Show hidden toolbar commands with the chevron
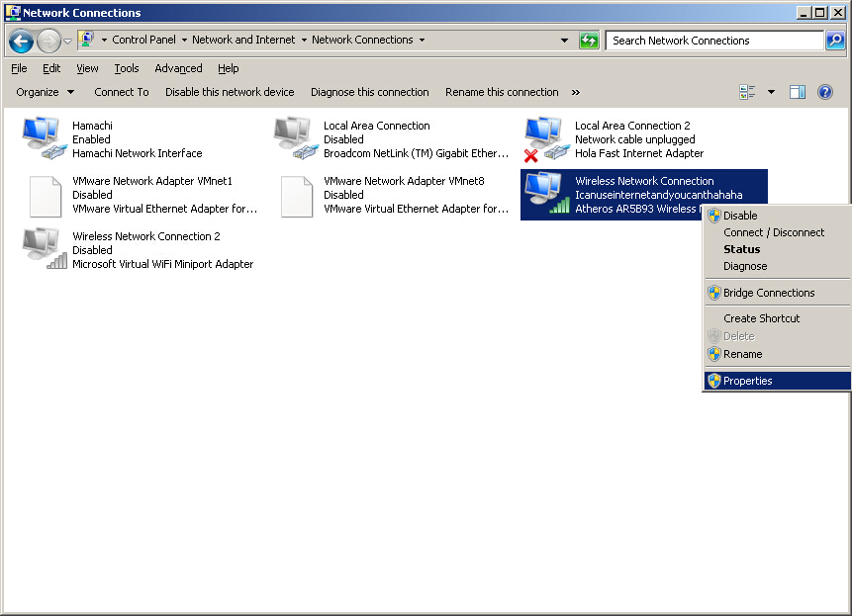This screenshot has height=616, width=852. [x=576, y=92]
